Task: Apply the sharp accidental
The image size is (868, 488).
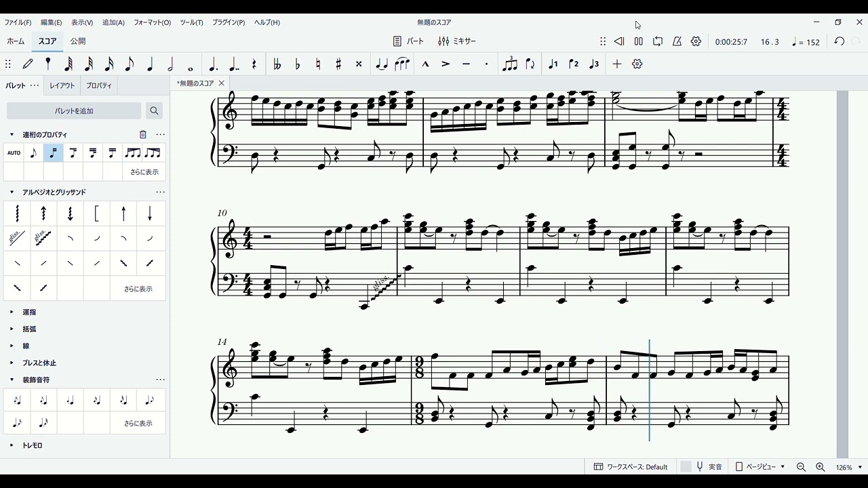Action: [338, 64]
